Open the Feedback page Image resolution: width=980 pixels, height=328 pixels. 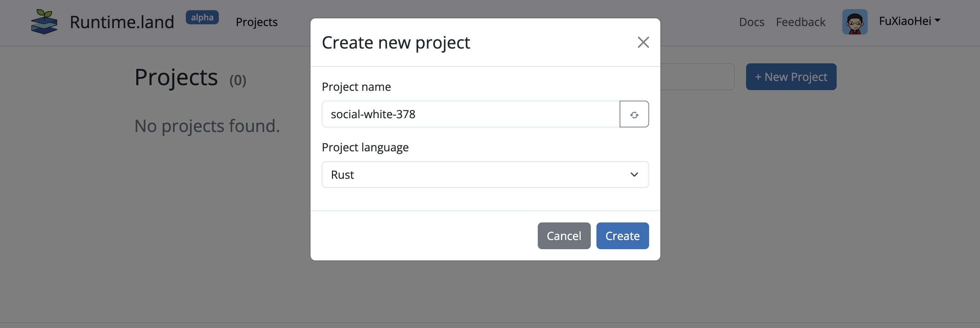[x=801, y=22]
